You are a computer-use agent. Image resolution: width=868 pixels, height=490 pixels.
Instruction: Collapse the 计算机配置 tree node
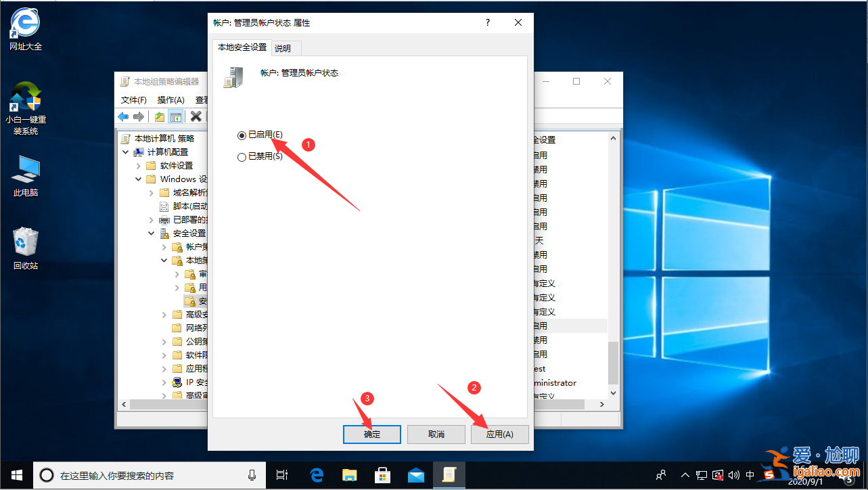pyautogui.click(x=125, y=152)
